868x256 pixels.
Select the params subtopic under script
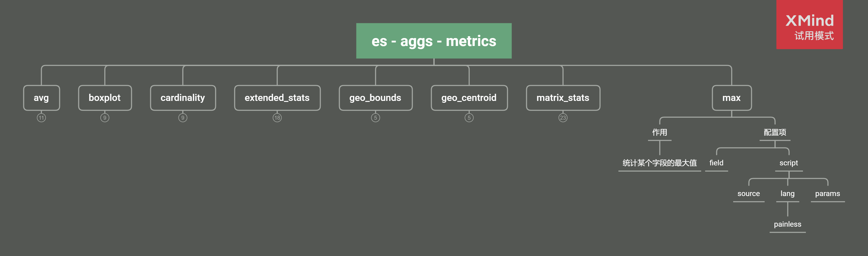[x=827, y=194]
